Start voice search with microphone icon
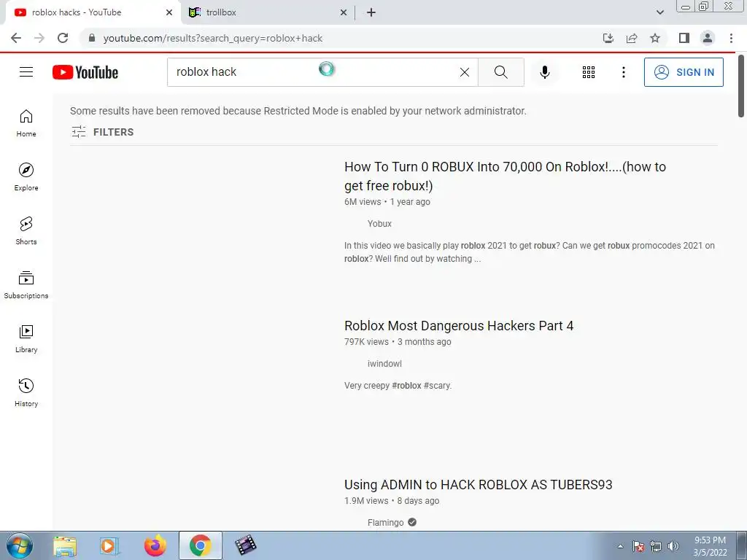Screen dimensions: 747x560 click(x=544, y=72)
